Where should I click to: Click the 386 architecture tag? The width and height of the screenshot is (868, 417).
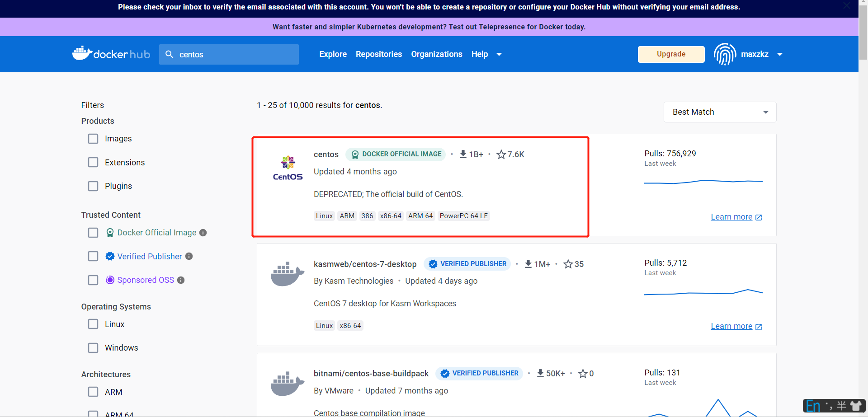click(x=367, y=216)
